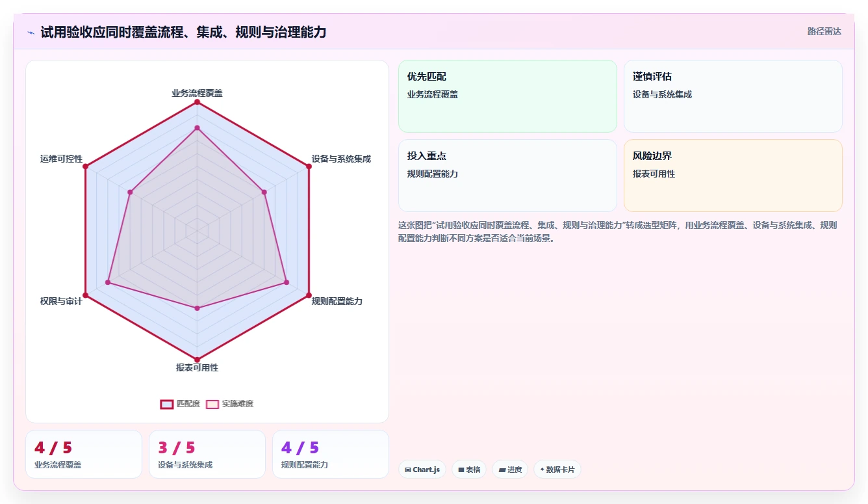Click the 报表可用性 text in 风险边界 card

point(654,174)
